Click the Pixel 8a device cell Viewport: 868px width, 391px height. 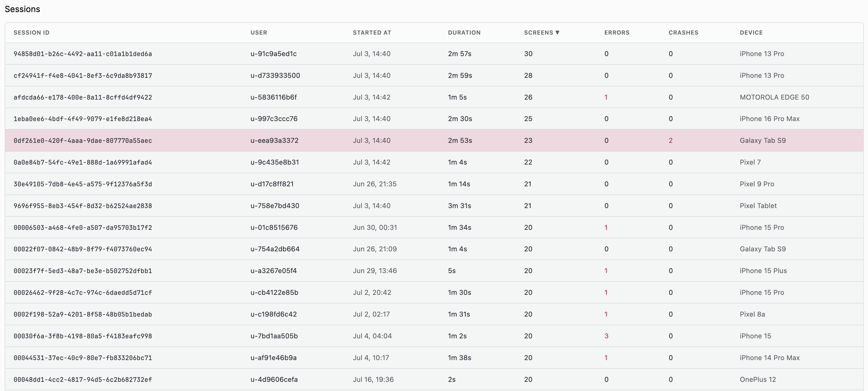click(752, 314)
